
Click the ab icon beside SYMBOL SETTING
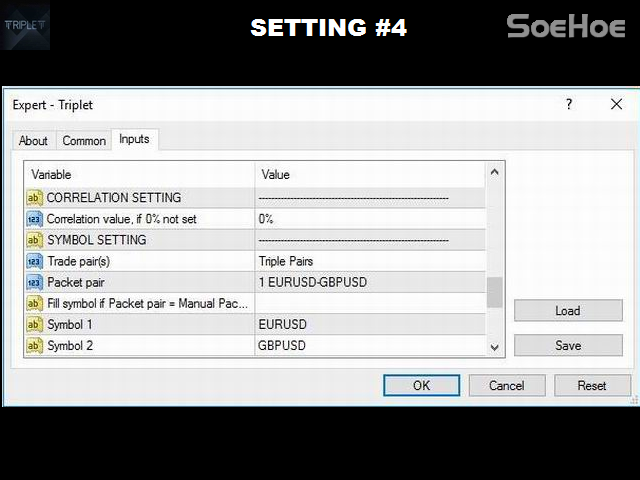pos(34,240)
